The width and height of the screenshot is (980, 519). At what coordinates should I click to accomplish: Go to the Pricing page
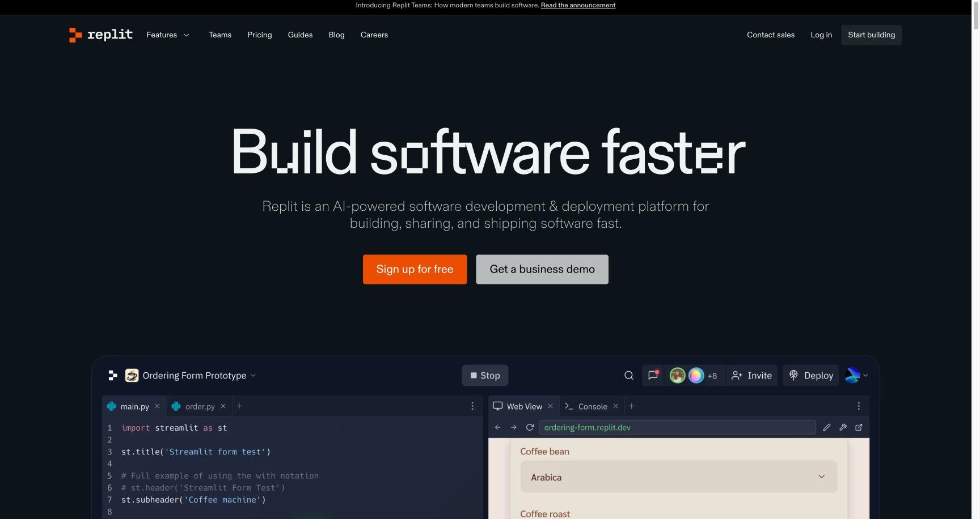coord(260,35)
